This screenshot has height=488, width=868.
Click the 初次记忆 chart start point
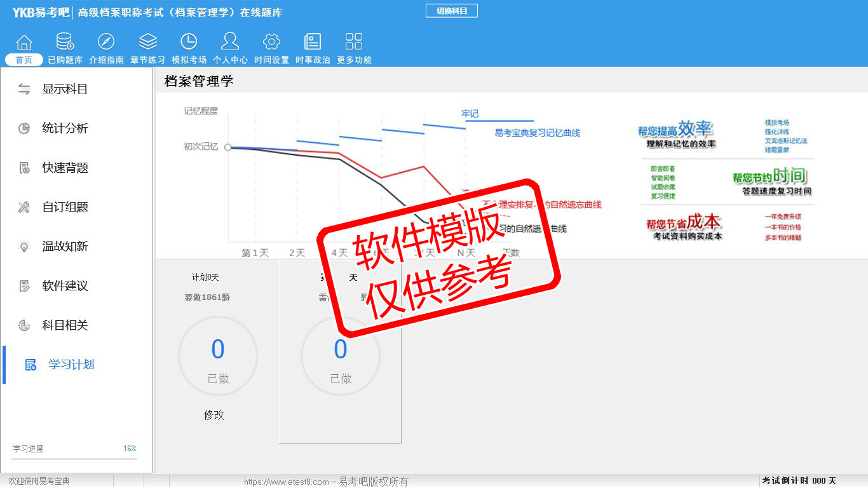(x=227, y=147)
